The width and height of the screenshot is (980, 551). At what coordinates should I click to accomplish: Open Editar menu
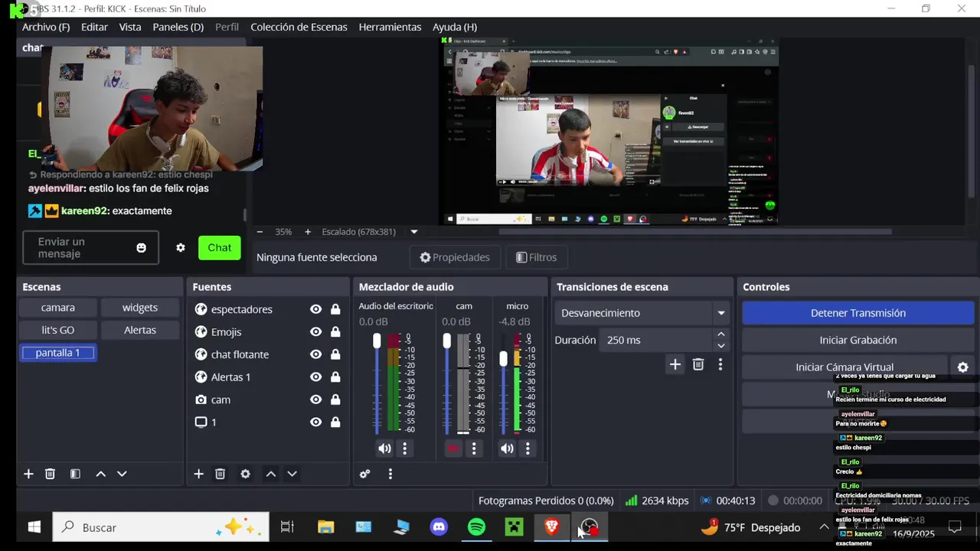(x=95, y=27)
